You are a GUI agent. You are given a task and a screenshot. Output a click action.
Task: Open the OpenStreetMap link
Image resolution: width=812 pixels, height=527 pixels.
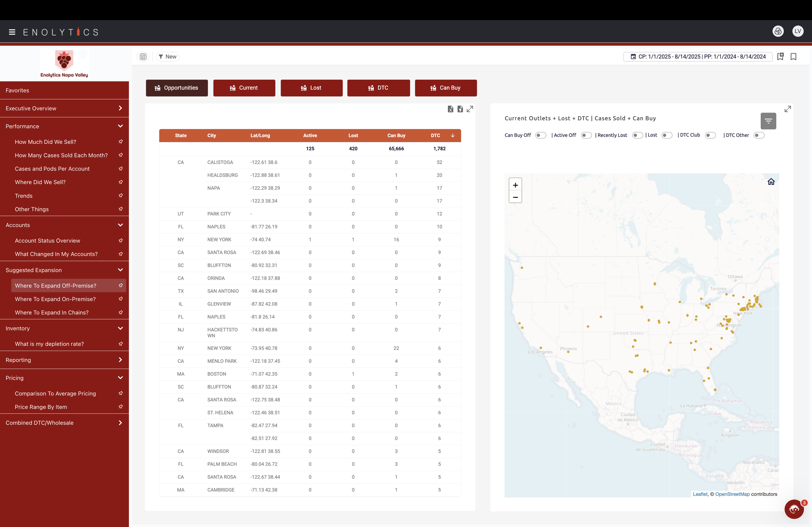(732, 494)
